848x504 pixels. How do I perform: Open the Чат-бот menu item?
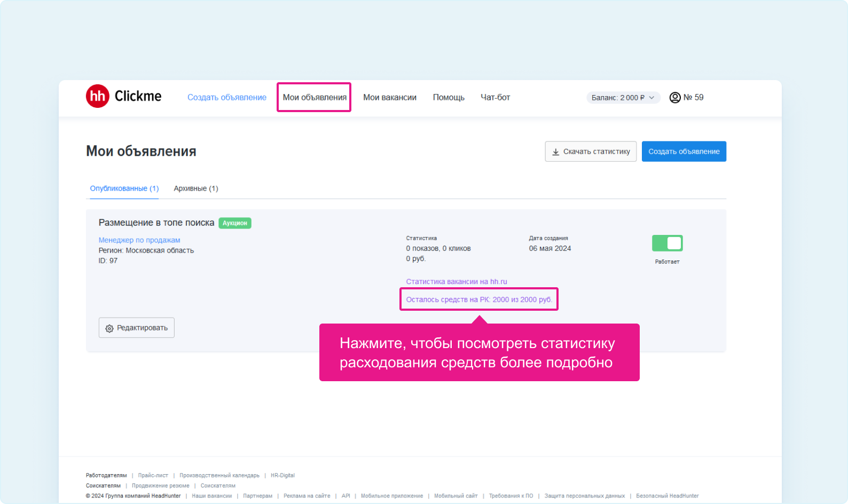pos(496,97)
